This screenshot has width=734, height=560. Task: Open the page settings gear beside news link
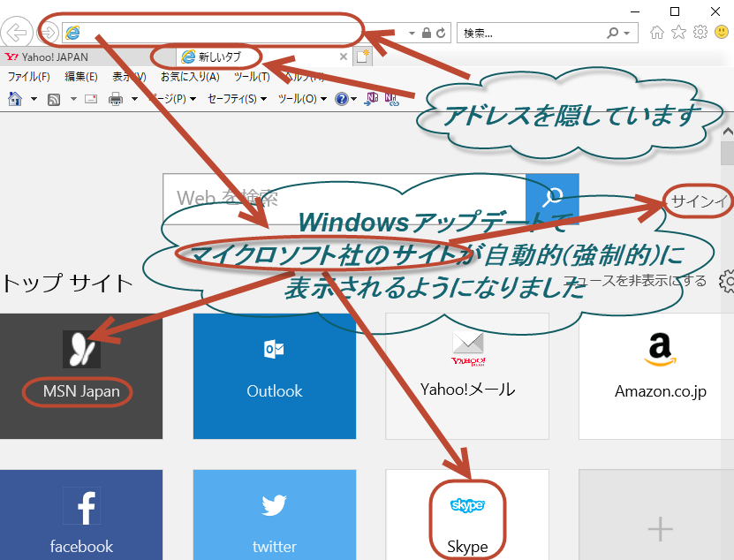click(727, 281)
